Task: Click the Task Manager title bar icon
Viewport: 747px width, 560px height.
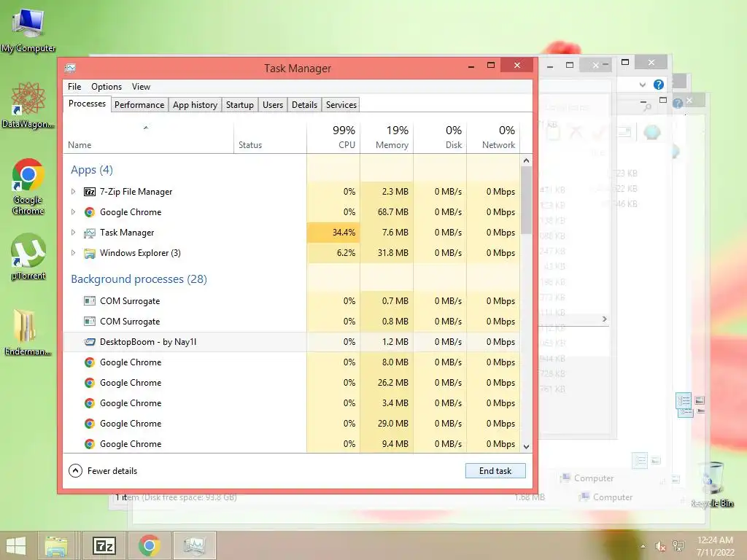Action: click(x=71, y=68)
